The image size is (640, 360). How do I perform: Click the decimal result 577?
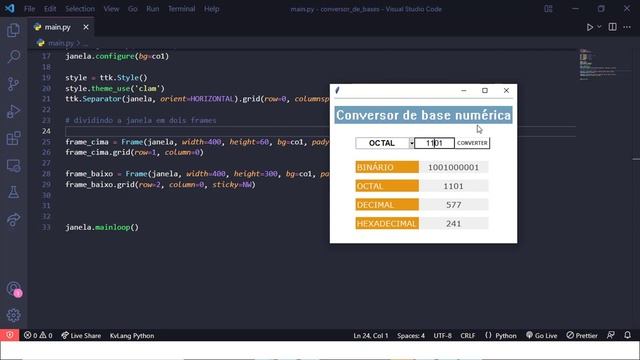pos(453,204)
